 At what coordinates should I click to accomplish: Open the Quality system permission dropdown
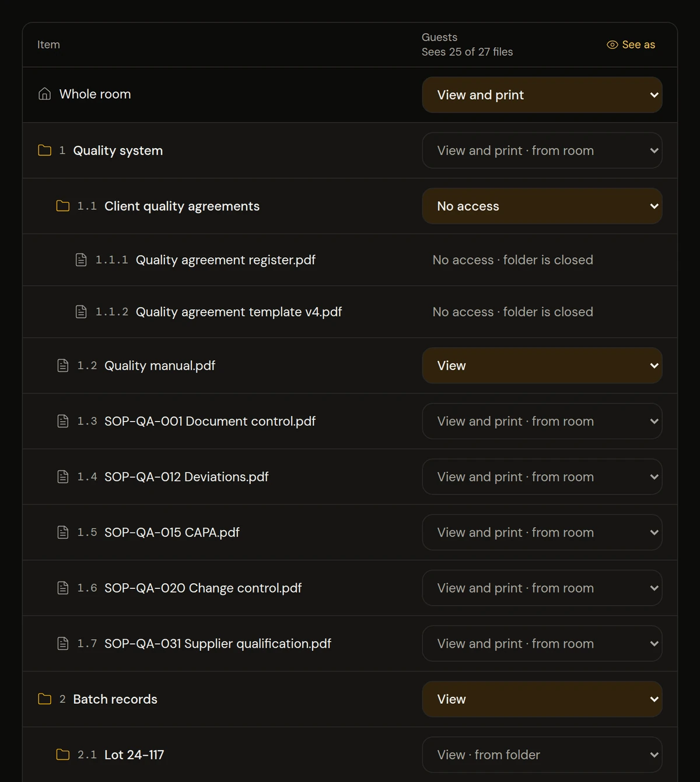(x=542, y=150)
